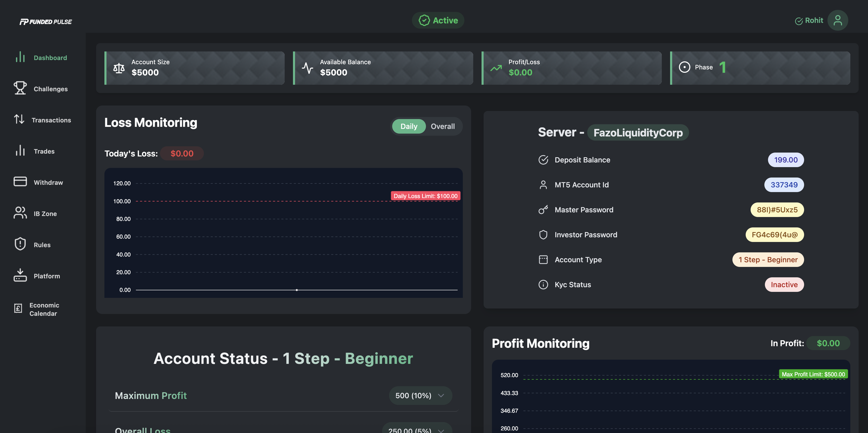Click the Rules shield icon
The image size is (868, 433).
pos(20,244)
